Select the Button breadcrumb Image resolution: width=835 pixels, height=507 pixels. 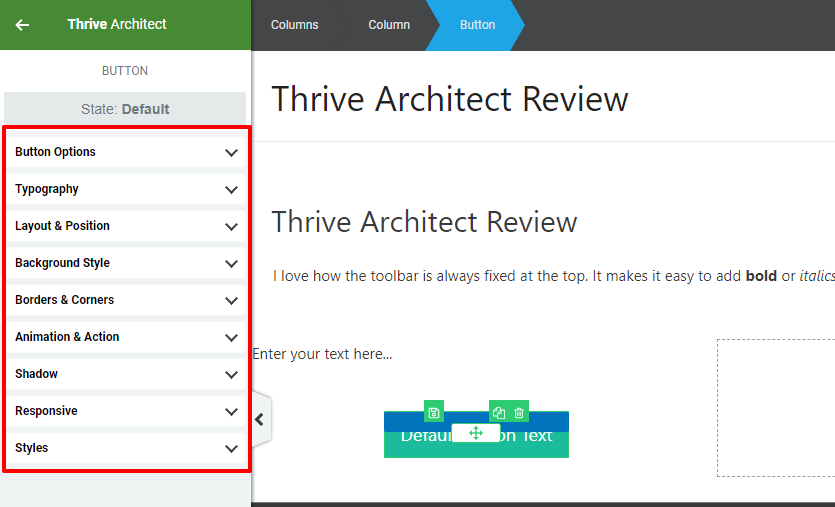(x=477, y=25)
